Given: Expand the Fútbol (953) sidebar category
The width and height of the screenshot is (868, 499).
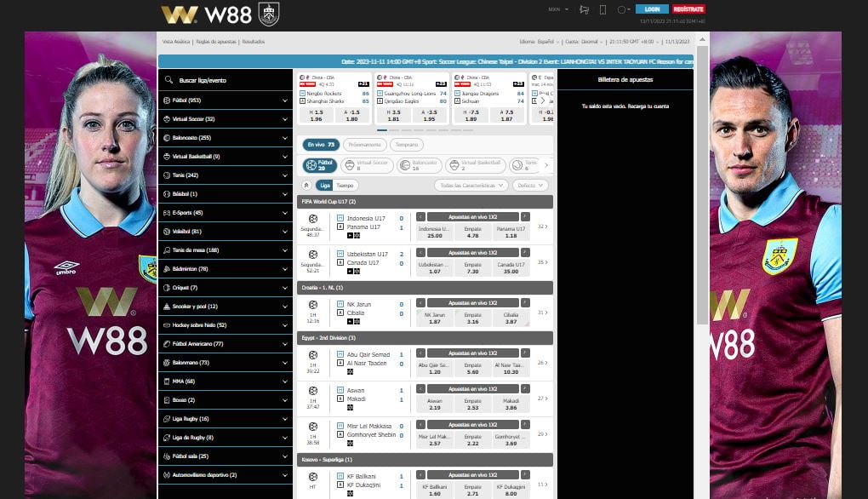Looking at the screenshot, I should [x=226, y=100].
